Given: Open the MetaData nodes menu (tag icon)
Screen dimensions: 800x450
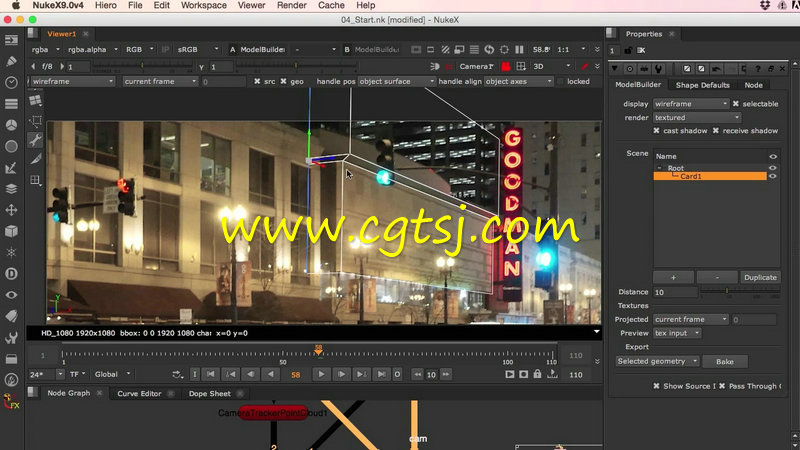Looking at the screenshot, I should pos(11,316).
